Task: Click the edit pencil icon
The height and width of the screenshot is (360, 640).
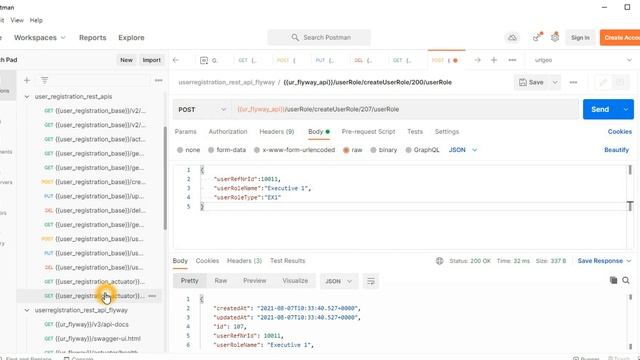Action: [x=603, y=82]
